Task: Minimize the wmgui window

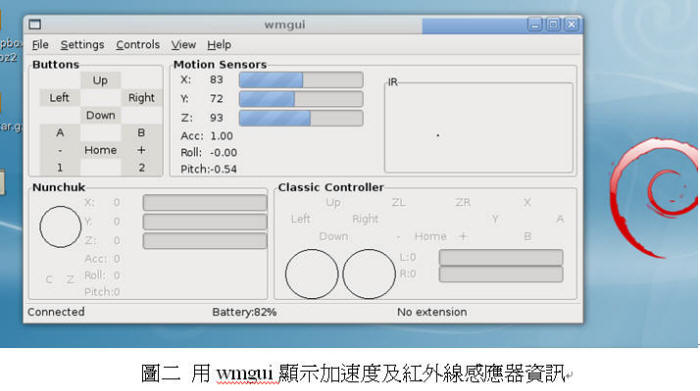Action: coord(535,25)
